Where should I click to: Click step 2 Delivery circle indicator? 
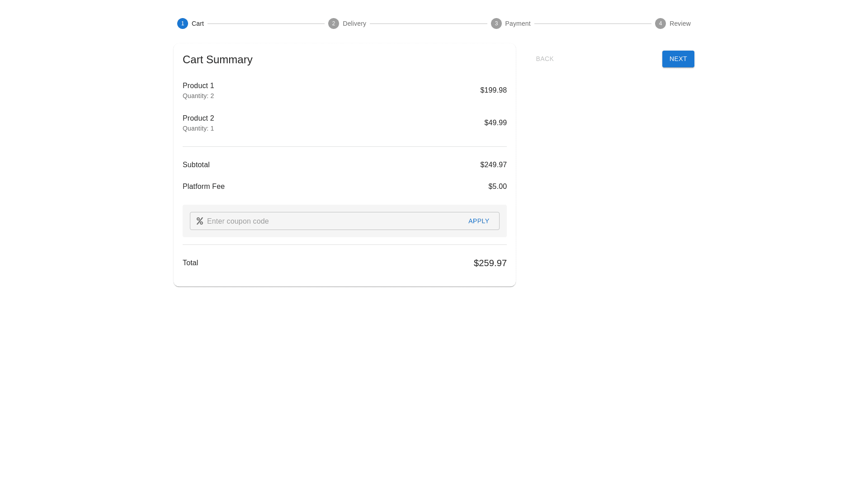pos(333,23)
